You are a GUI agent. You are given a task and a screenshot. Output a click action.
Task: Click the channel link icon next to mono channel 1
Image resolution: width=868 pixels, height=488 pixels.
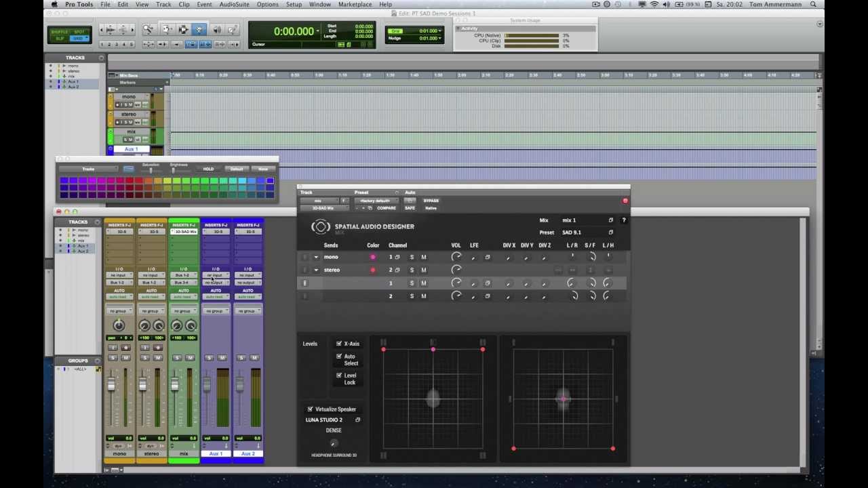397,257
